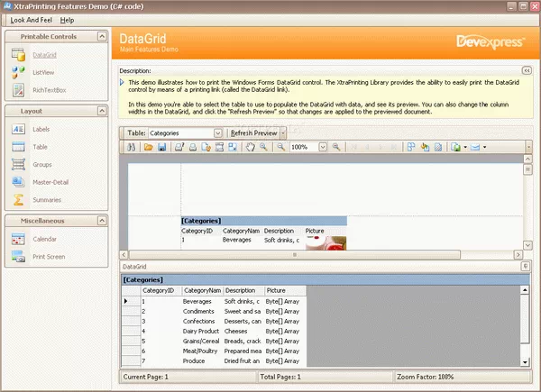Click the Description column header in DataGrid
This screenshot has width=541, height=392.
(243, 291)
